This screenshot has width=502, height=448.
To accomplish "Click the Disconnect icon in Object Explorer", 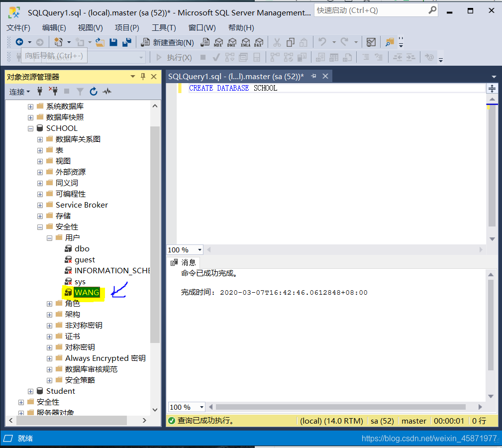I will 53,91.
